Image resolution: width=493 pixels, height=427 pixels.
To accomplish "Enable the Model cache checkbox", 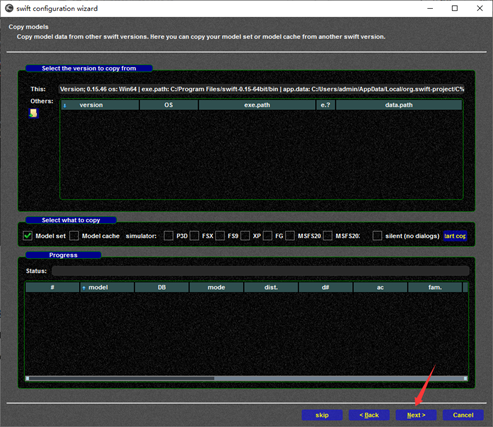I will pos(74,236).
